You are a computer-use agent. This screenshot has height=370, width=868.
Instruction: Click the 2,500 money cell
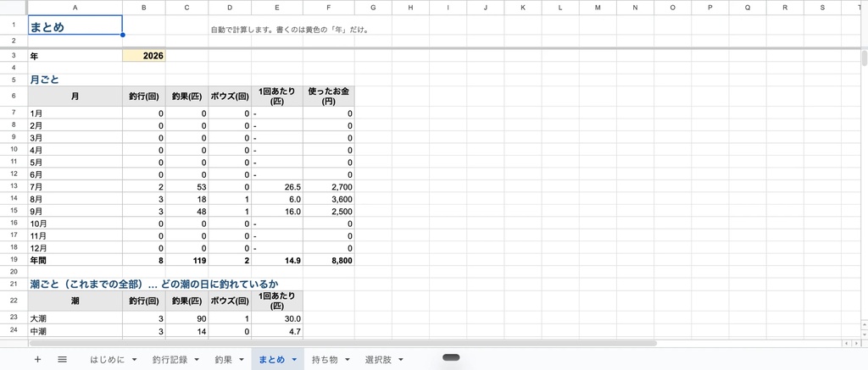click(x=329, y=212)
